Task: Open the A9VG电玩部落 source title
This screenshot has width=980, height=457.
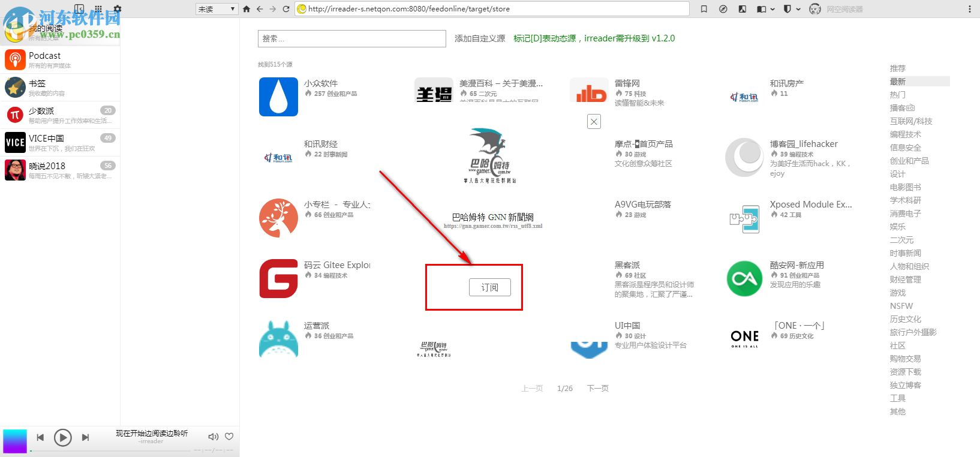Action: click(x=643, y=205)
